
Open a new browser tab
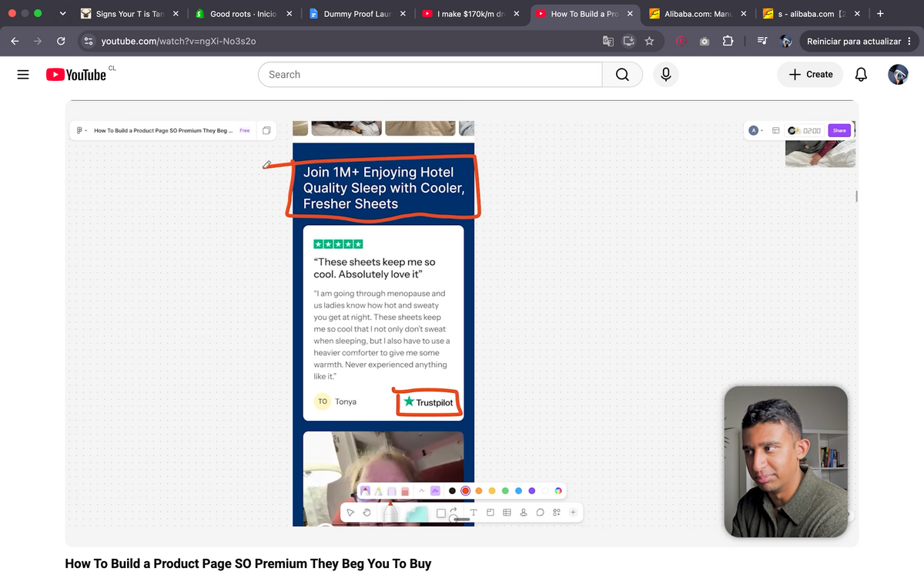(x=880, y=14)
